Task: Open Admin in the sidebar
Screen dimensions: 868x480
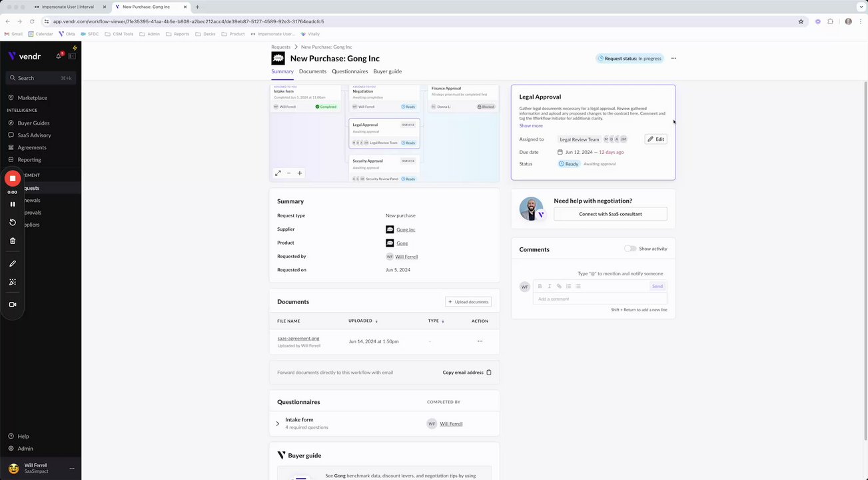Action: [x=25, y=449]
